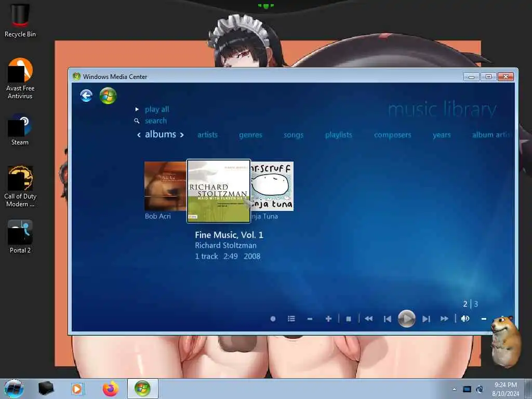
Task: Click the tray icon beside the clock
Action: [480, 389]
